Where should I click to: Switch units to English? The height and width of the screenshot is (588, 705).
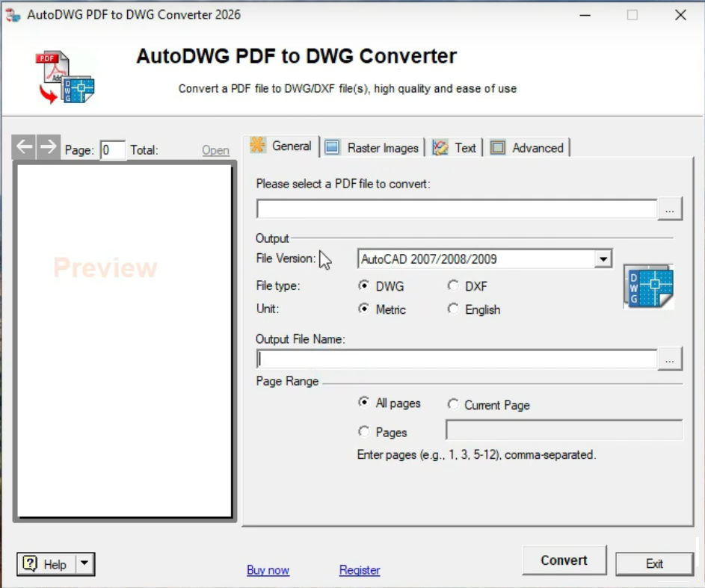454,309
